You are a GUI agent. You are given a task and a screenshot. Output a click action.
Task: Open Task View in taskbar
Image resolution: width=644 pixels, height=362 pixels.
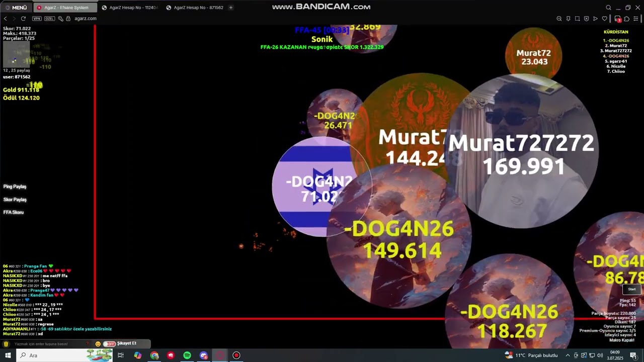[121, 355]
